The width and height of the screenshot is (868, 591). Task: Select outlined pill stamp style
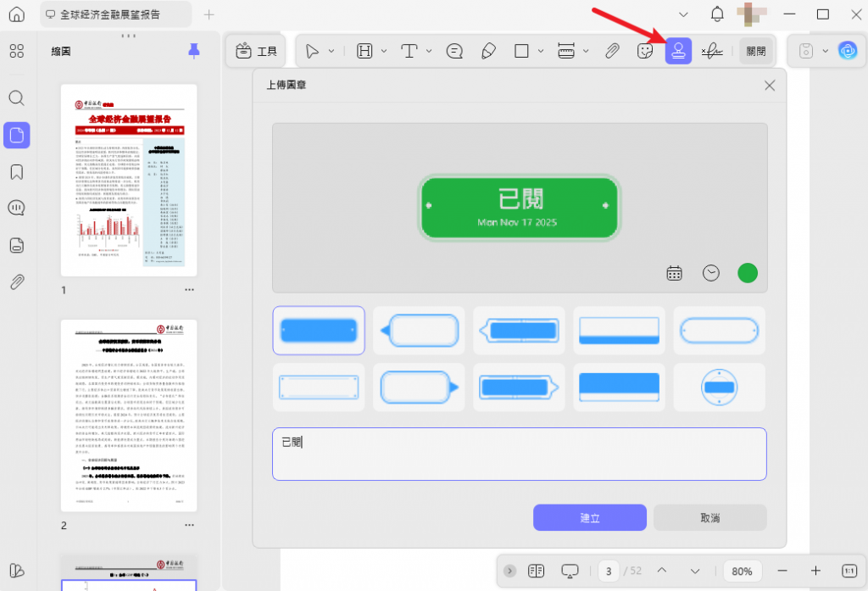pyautogui.click(x=719, y=331)
